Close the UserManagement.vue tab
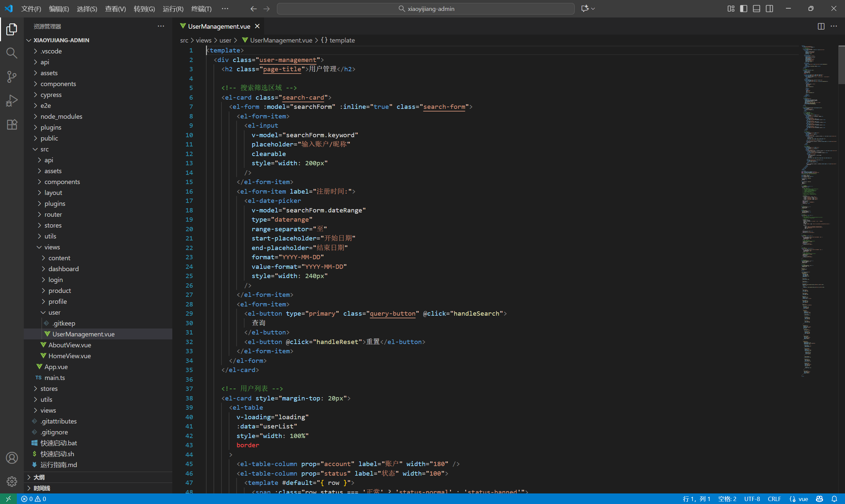The height and width of the screenshot is (504, 845). click(x=257, y=26)
